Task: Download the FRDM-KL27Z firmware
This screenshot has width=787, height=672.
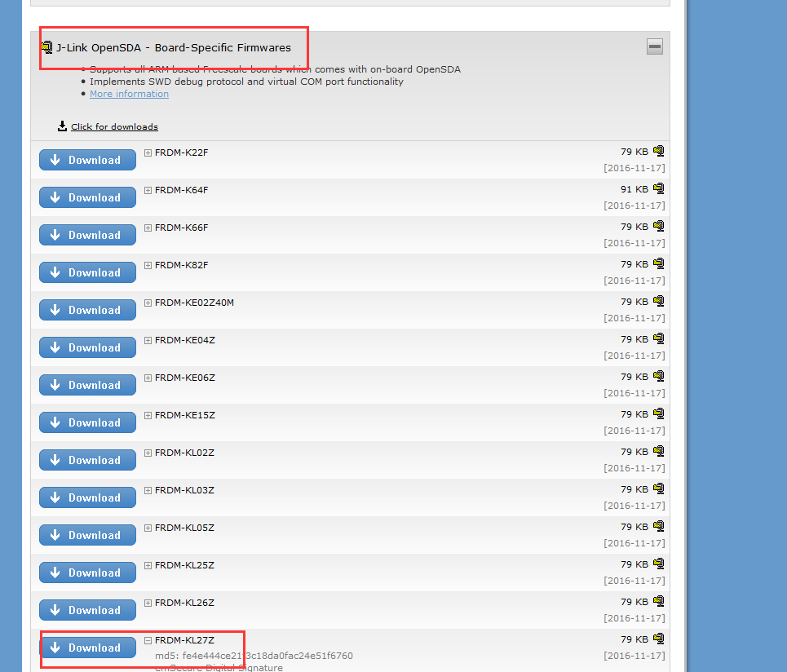Action: pos(87,648)
